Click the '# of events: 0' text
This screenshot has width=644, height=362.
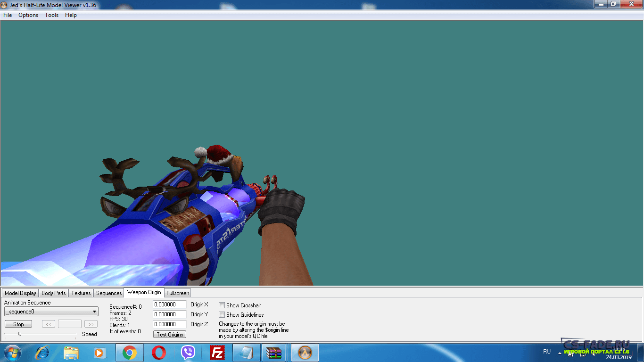(x=125, y=331)
